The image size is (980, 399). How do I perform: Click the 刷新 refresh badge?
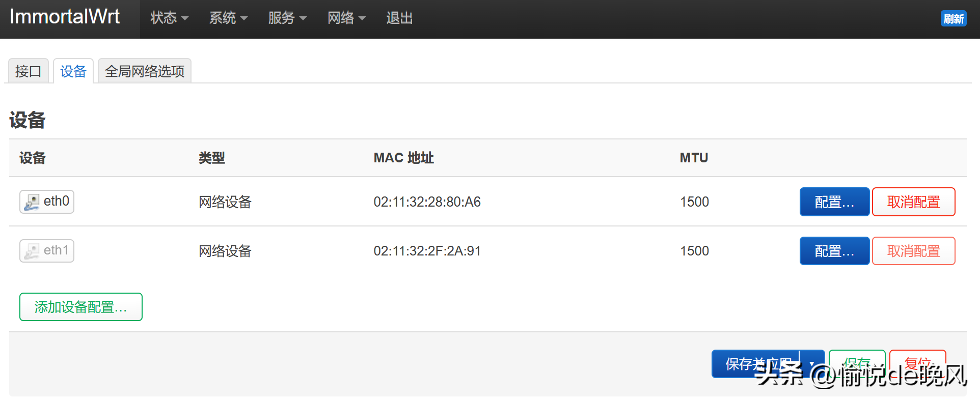click(x=954, y=19)
